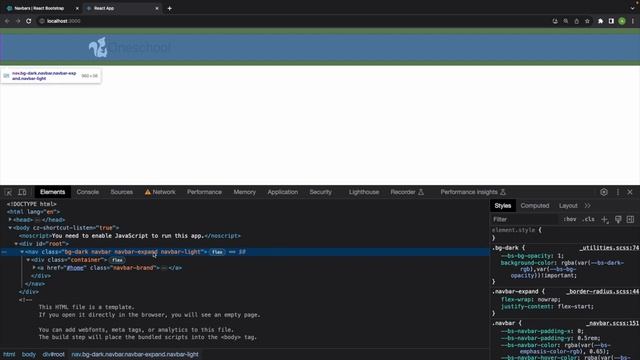The image size is (640, 360).
Task: Open the browser tab search chevron
Action: (632, 8)
